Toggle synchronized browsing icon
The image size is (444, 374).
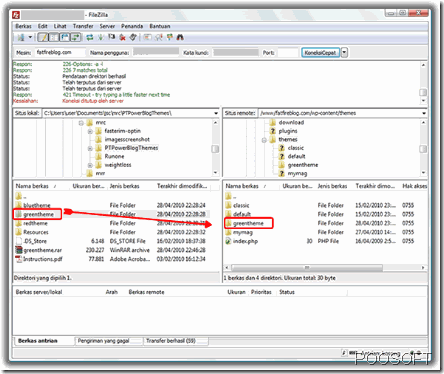[x=170, y=37]
